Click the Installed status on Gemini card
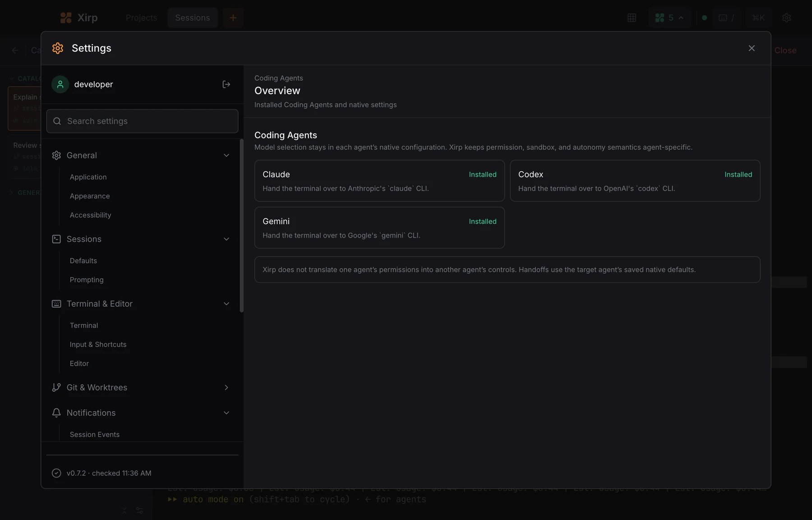The width and height of the screenshot is (812, 520). coord(483,221)
